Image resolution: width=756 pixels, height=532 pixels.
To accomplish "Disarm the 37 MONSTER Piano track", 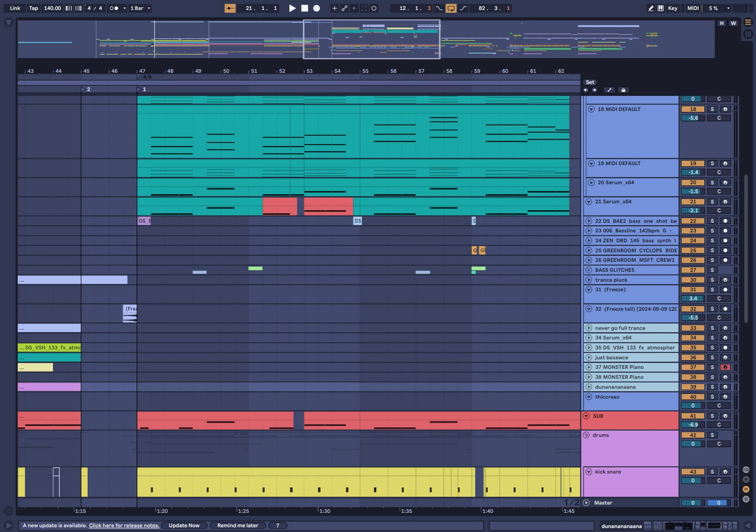I will click(x=725, y=367).
